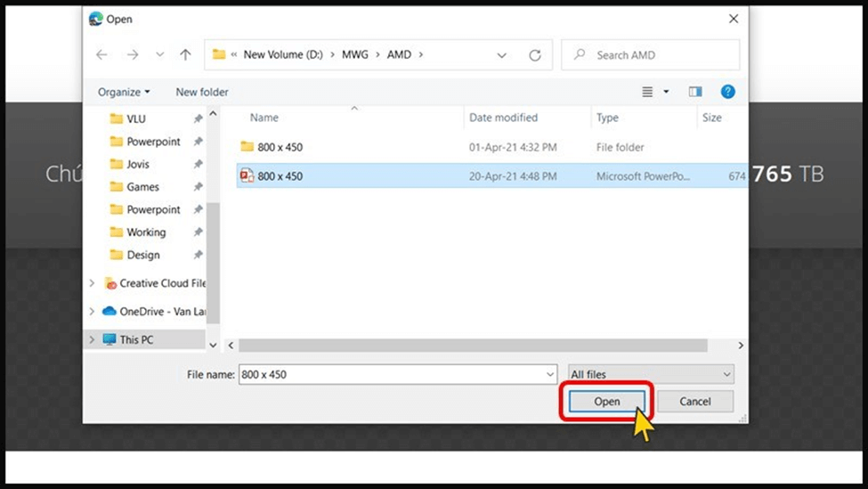Click the Search AMD field
868x489 pixels.
(651, 55)
